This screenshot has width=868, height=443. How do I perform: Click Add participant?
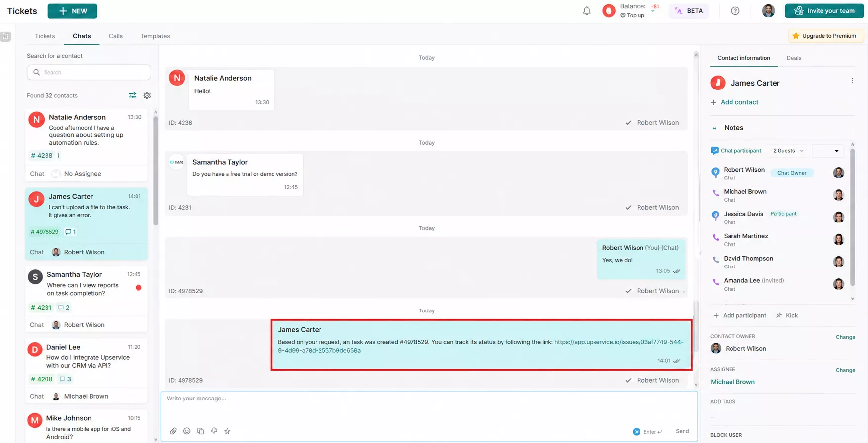[739, 315]
